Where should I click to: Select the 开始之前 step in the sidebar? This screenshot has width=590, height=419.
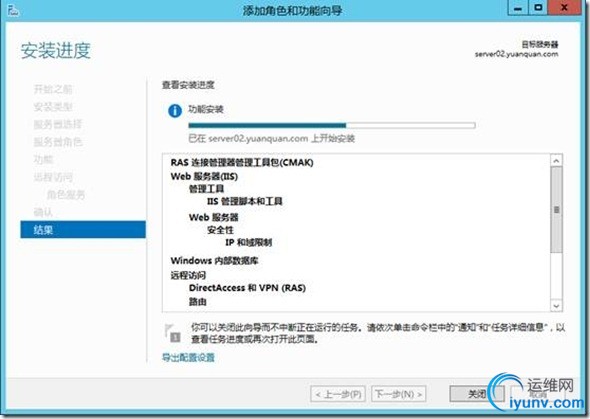tap(53, 90)
